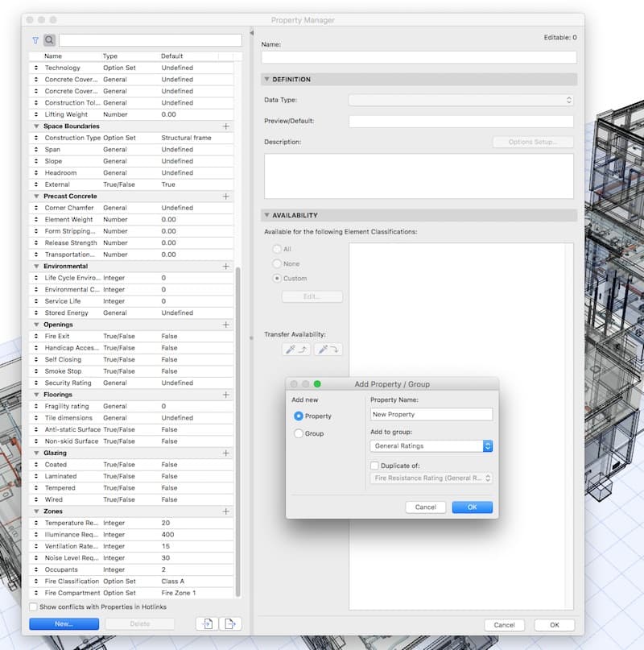Viewport: 644px width, 650px height.
Task: Select the None availability radio button
Action: pos(277,263)
